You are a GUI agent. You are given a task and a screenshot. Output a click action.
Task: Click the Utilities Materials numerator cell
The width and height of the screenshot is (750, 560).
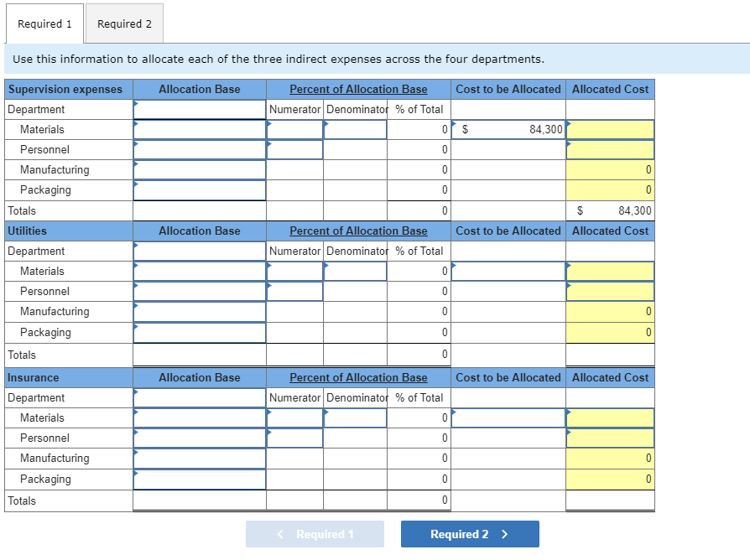294,271
